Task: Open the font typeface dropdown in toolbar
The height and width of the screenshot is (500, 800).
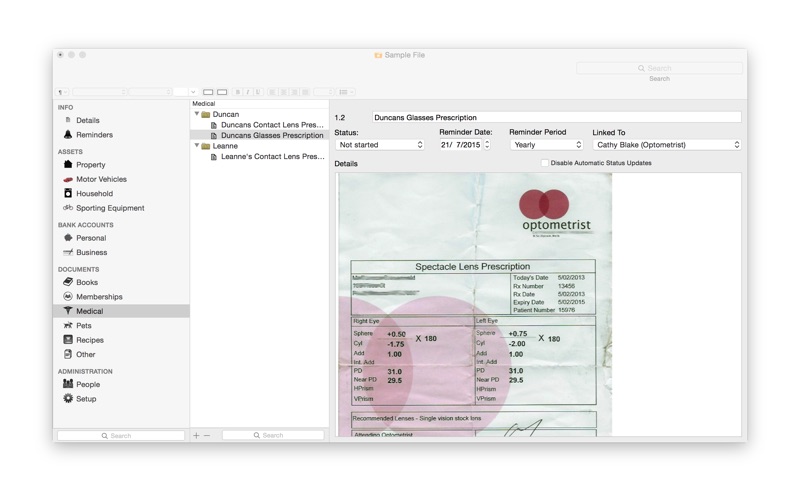Action: tap(150, 92)
